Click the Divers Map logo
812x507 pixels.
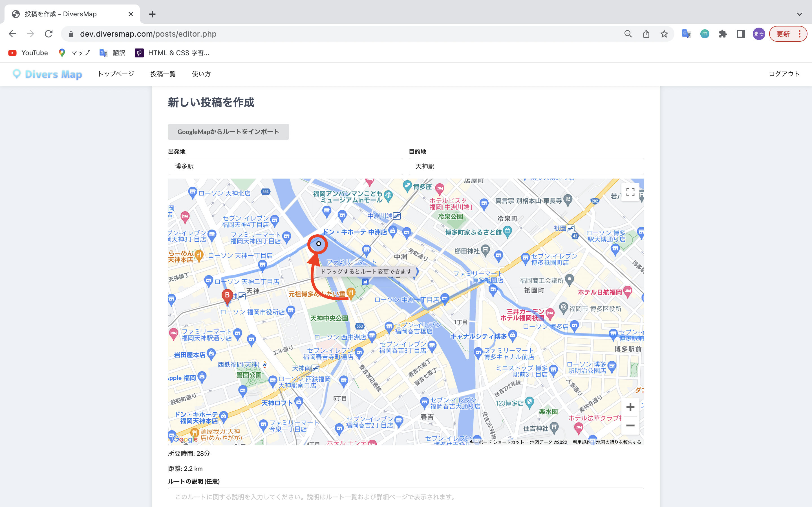(47, 74)
